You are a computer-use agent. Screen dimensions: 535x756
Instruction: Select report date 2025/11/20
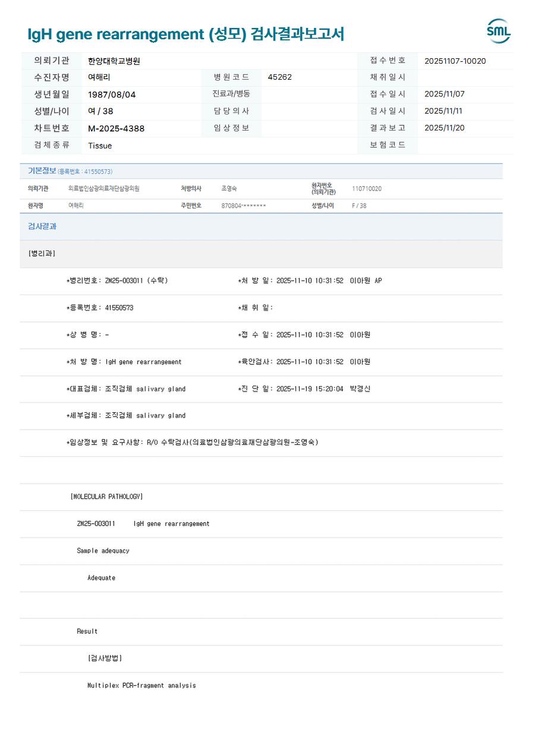[445, 127]
